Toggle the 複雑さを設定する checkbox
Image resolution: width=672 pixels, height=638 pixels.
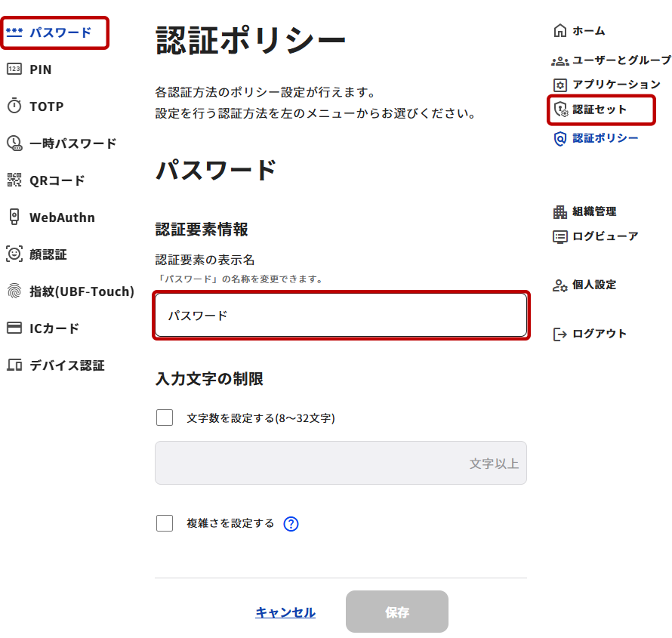(165, 523)
